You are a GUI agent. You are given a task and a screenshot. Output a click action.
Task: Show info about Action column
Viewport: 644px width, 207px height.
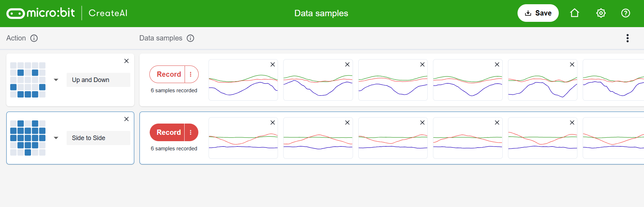tap(34, 38)
